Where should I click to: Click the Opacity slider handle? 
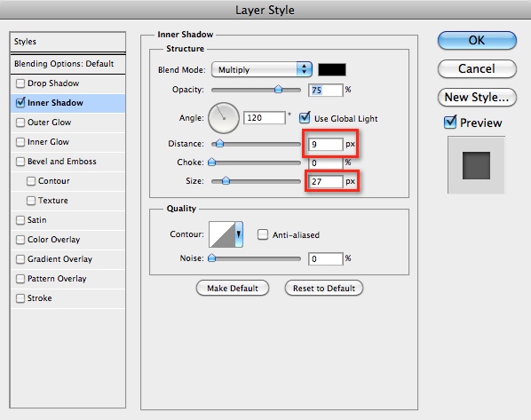278,90
